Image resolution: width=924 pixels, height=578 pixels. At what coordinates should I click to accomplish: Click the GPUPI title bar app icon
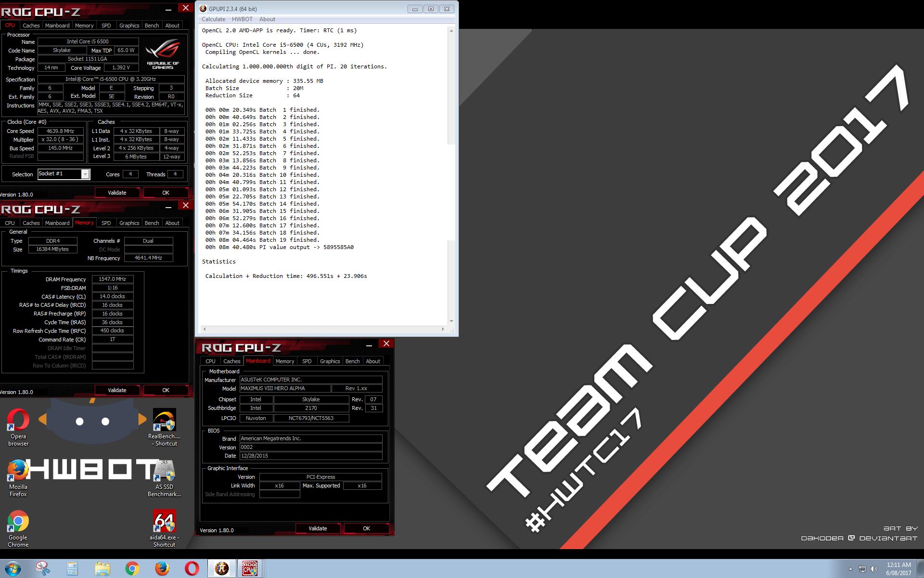tap(203, 9)
